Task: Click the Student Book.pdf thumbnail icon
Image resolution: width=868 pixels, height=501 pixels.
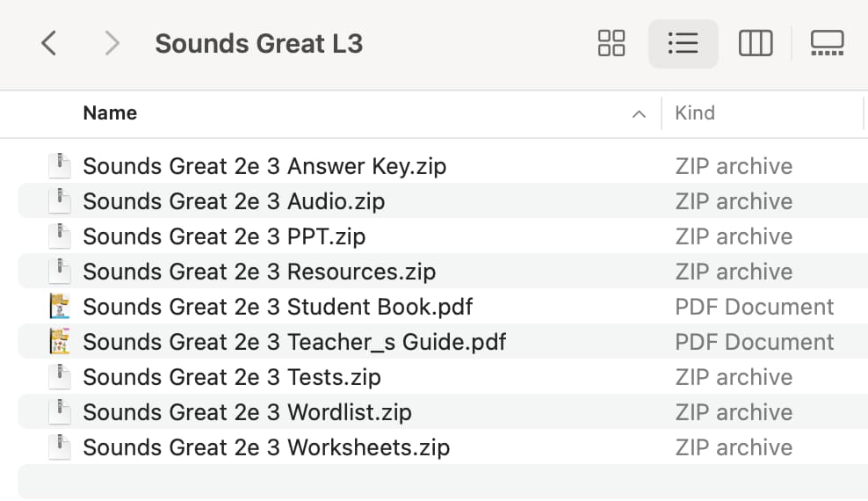Action: click(x=60, y=307)
